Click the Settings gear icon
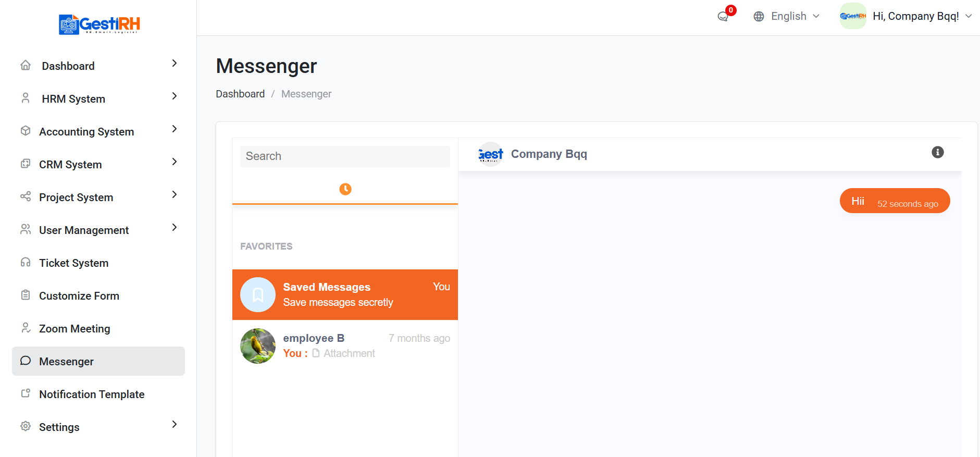980x457 pixels. (26, 426)
